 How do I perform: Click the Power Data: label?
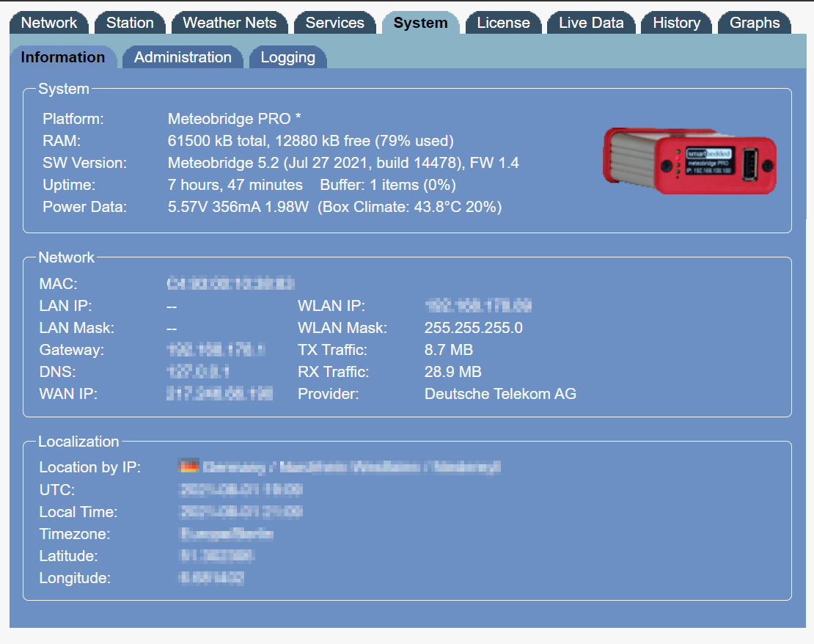tap(84, 207)
